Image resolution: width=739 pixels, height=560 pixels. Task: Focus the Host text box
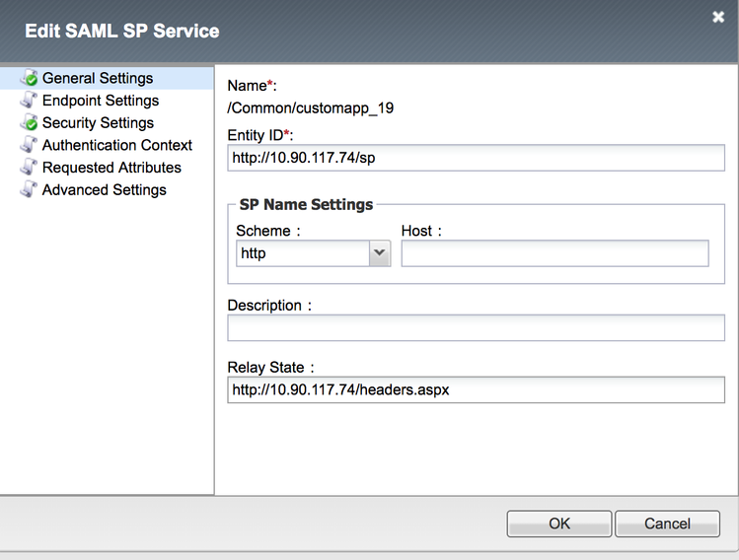(x=554, y=253)
